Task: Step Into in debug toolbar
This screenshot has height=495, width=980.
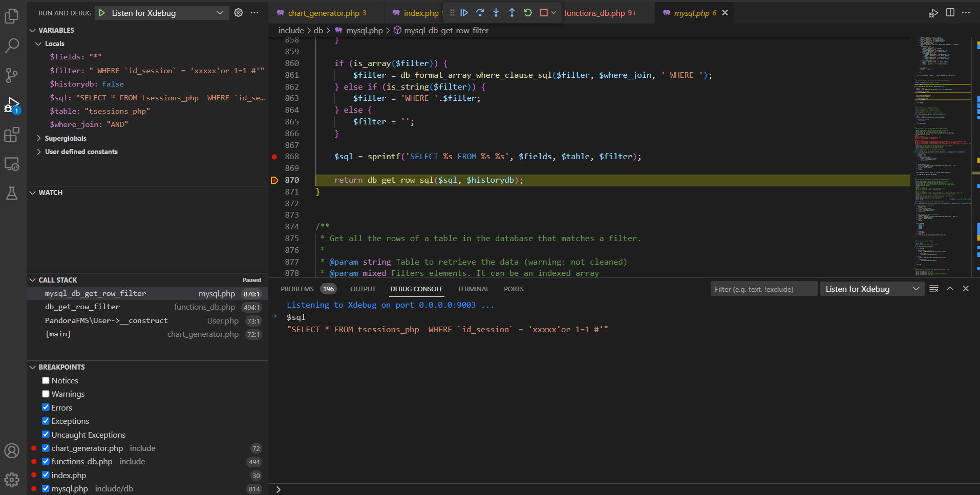Action: [496, 13]
